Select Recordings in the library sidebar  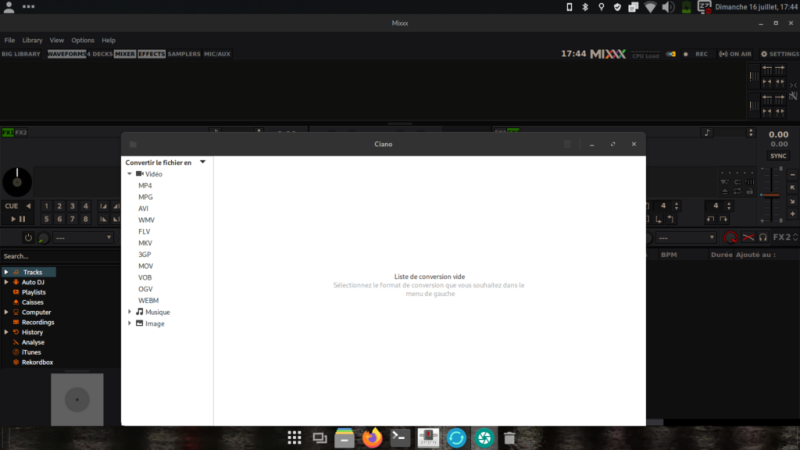pos(38,322)
